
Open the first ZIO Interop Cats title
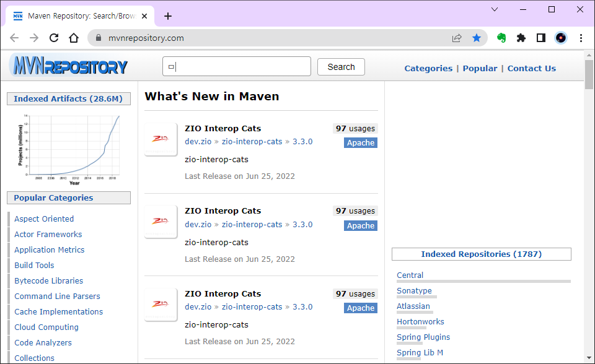click(223, 129)
